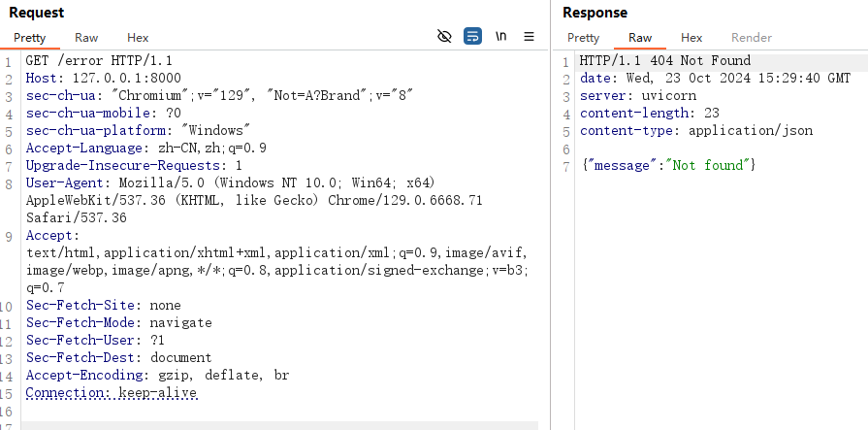Click the content-type: application/json response header
868x430 pixels.
pos(695,131)
